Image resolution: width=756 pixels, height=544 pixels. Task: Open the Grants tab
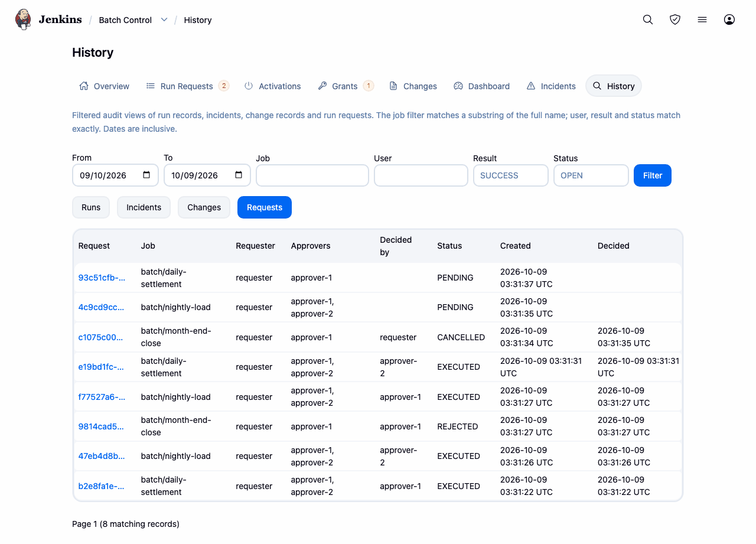coord(346,86)
